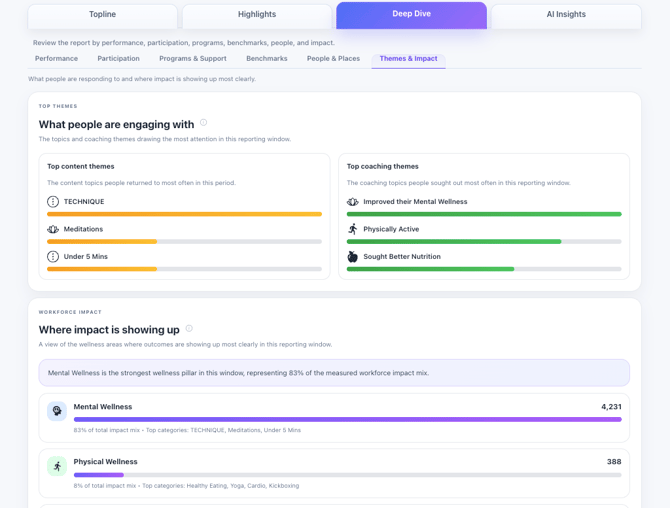Click the 'Physical Wellness' card title
The width and height of the screenshot is (670, 508).
(105, 462)
